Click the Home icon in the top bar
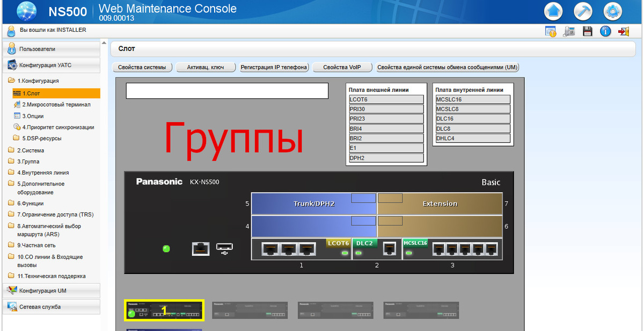Screen dimensions: 644x331 (x=553, y=11)
